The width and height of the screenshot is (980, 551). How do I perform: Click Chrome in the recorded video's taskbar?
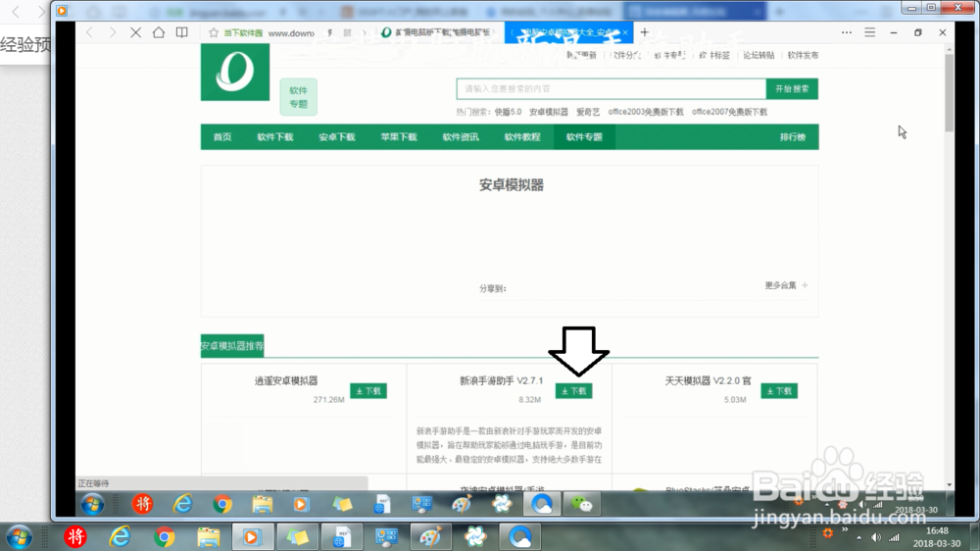click(221, 504)
